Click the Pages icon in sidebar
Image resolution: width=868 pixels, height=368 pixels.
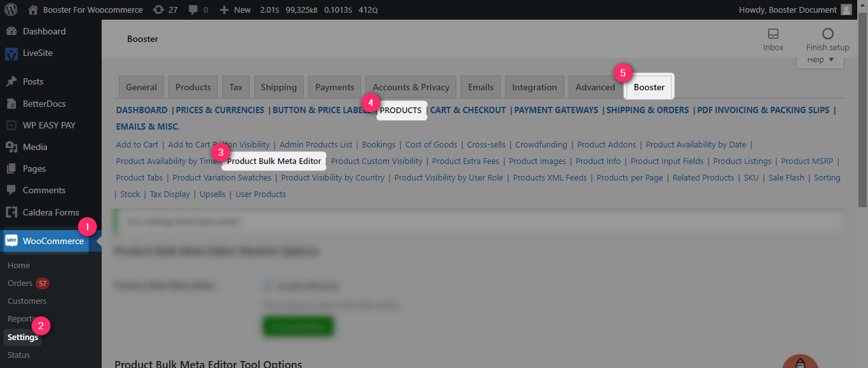tap(11, 168)
